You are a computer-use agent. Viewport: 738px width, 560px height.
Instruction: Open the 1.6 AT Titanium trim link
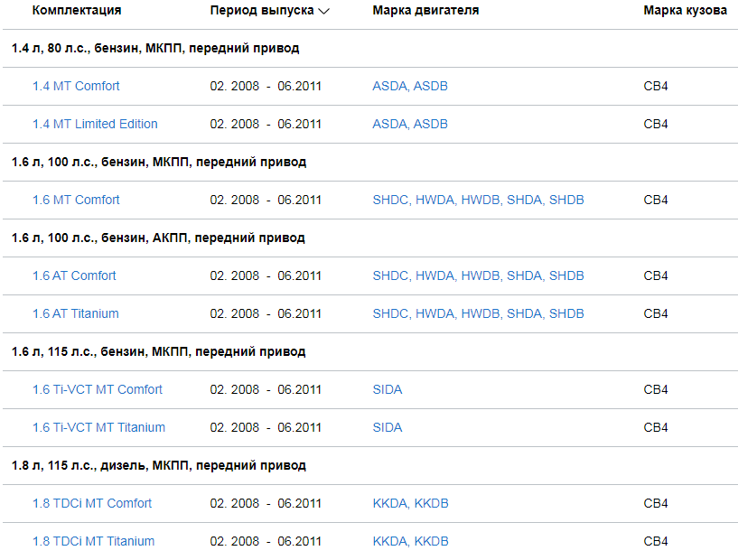(x=75, y=314)
